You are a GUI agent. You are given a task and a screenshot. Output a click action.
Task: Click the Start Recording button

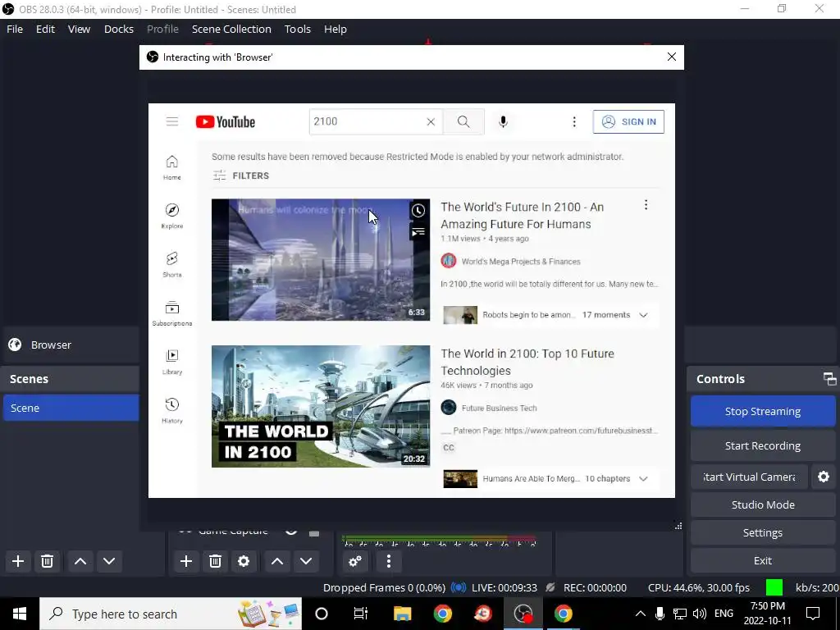[763, 445]
